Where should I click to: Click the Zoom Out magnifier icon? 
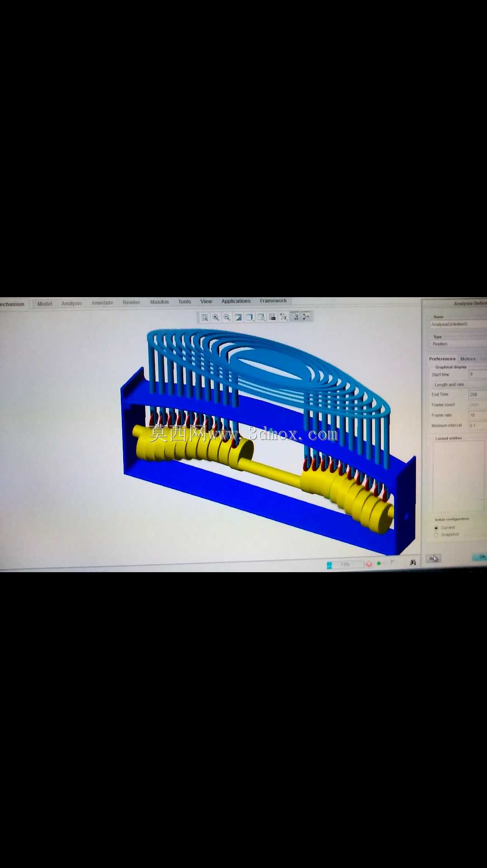pyautogui.click(x=227, y=318)
